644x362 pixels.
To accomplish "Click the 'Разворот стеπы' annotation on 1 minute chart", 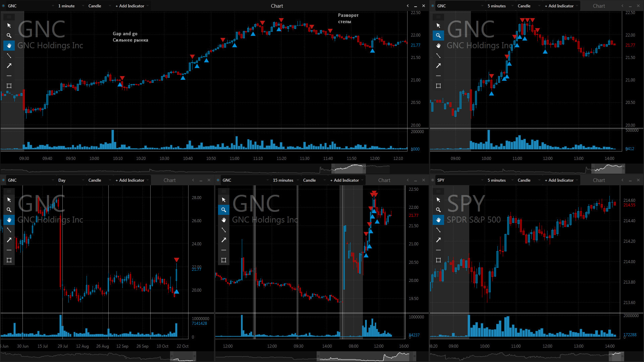I will 348,18.
